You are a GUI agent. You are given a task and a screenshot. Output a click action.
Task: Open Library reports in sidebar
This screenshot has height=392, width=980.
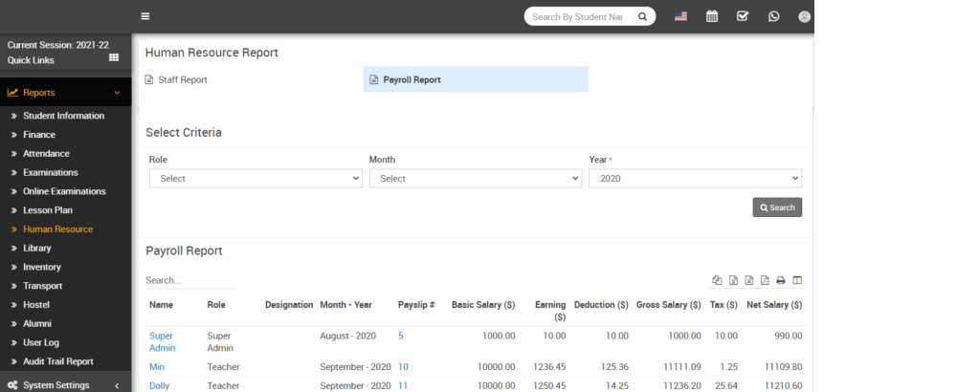[37, 248]
